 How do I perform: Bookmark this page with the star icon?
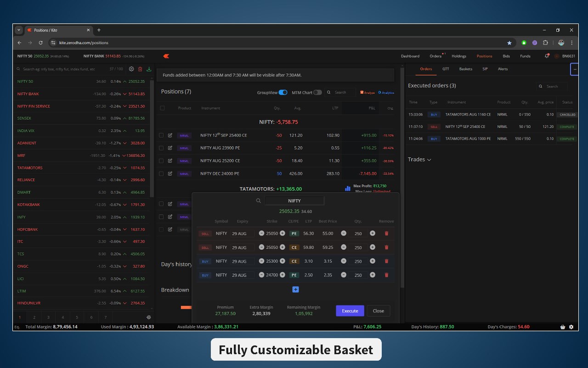point(509,43)
